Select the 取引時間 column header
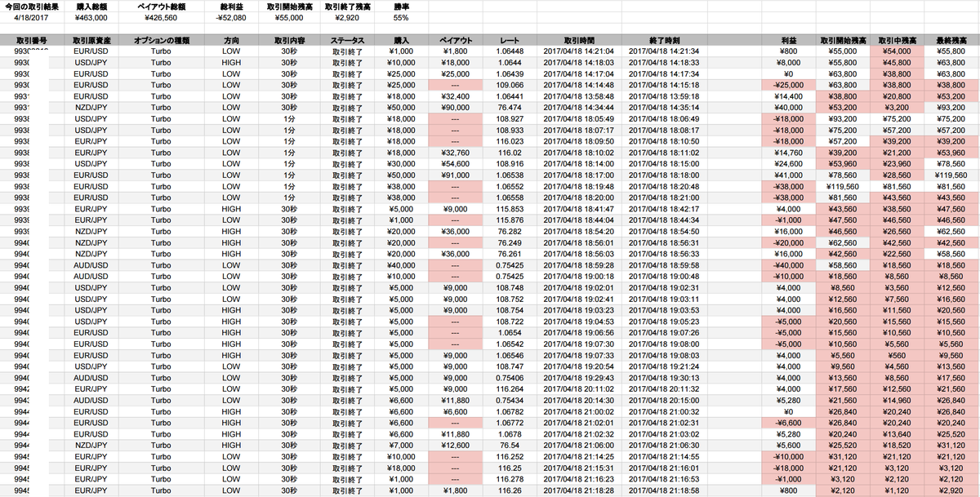Viewport: 980px width, 497px height. coord(579,40)
